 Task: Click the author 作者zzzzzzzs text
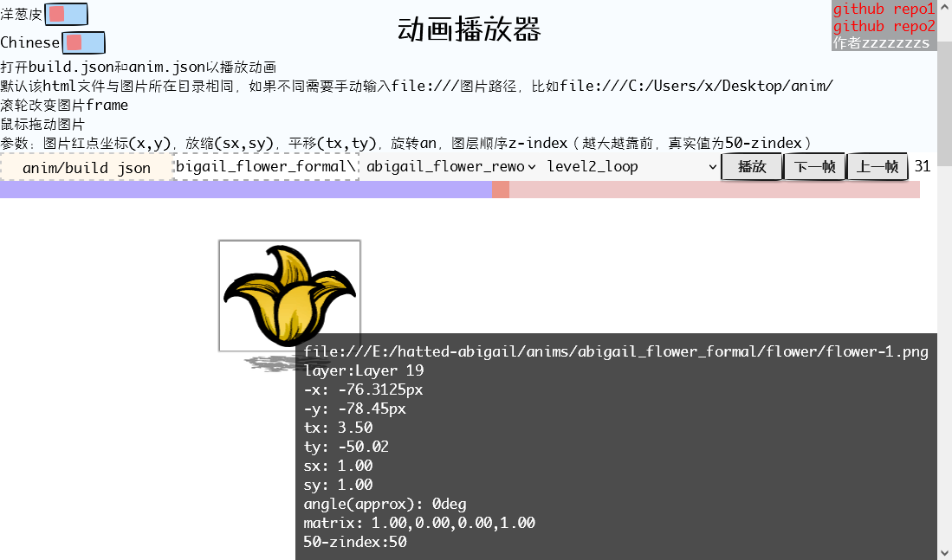click(x=881, y=42)
